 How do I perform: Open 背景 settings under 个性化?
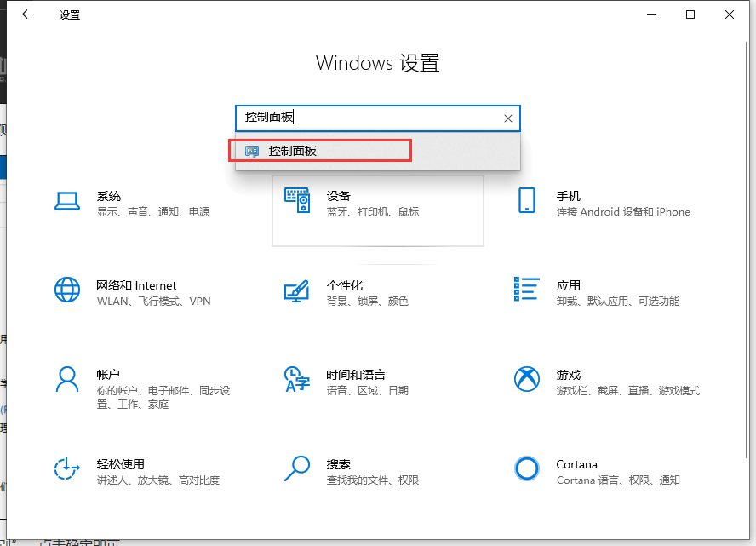[332, 301]
